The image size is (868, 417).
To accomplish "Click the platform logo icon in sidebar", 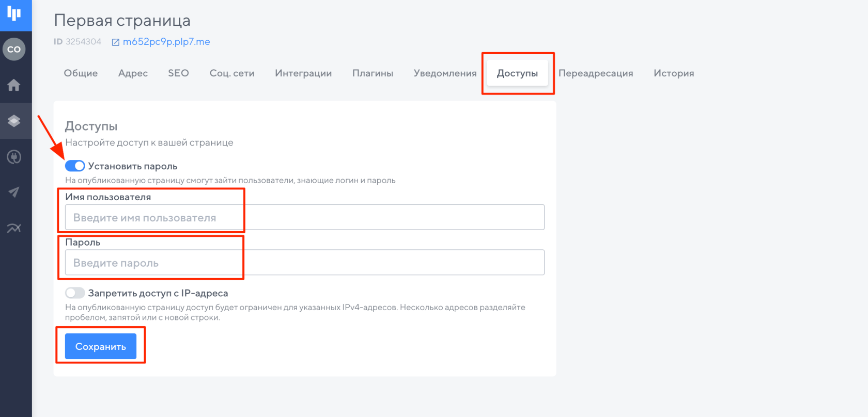I will point(14,13).
